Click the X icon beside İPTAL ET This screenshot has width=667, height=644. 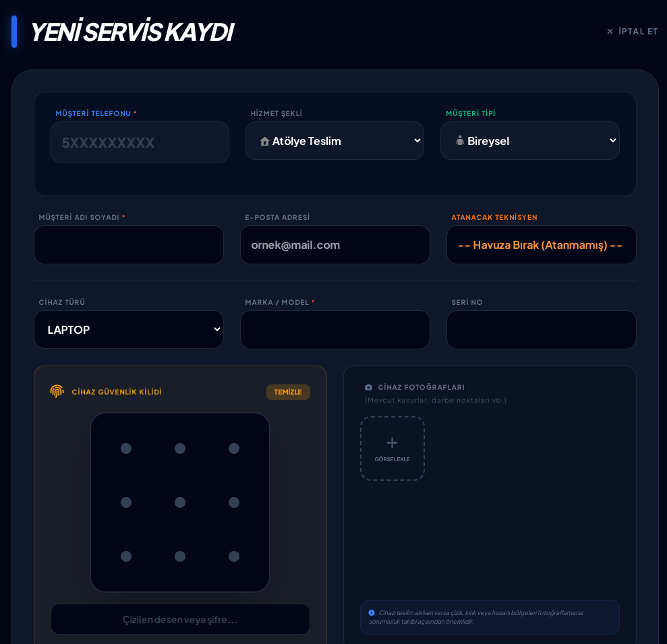pos(610,31)
